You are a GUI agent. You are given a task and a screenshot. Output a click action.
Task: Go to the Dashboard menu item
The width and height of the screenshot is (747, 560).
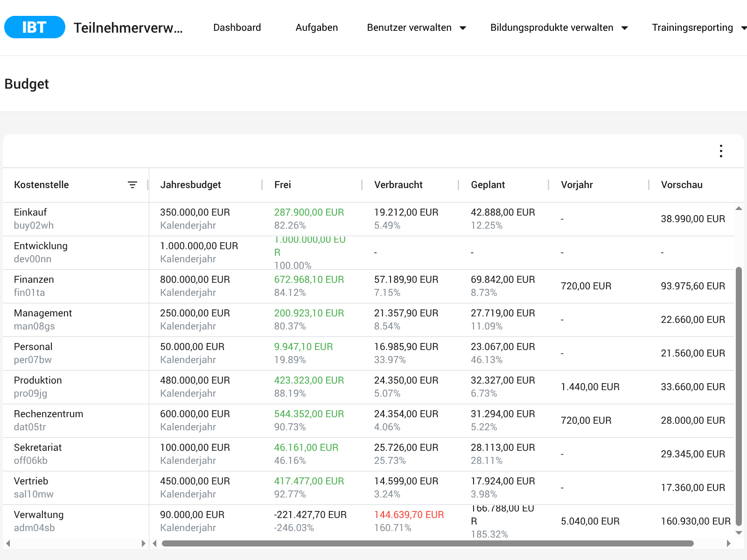237,28
